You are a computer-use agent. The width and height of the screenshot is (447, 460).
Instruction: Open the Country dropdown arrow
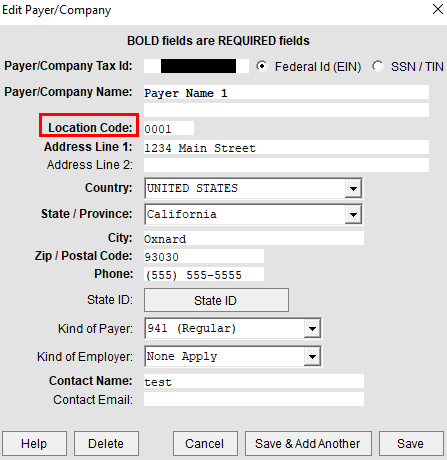[x=353, y=188]
